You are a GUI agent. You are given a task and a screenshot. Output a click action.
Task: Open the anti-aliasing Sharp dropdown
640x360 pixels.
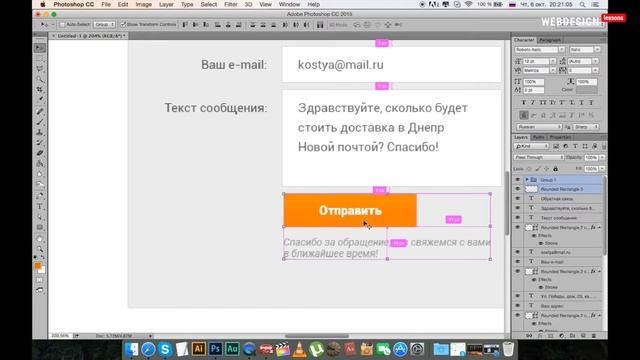[x=587, y=127]
